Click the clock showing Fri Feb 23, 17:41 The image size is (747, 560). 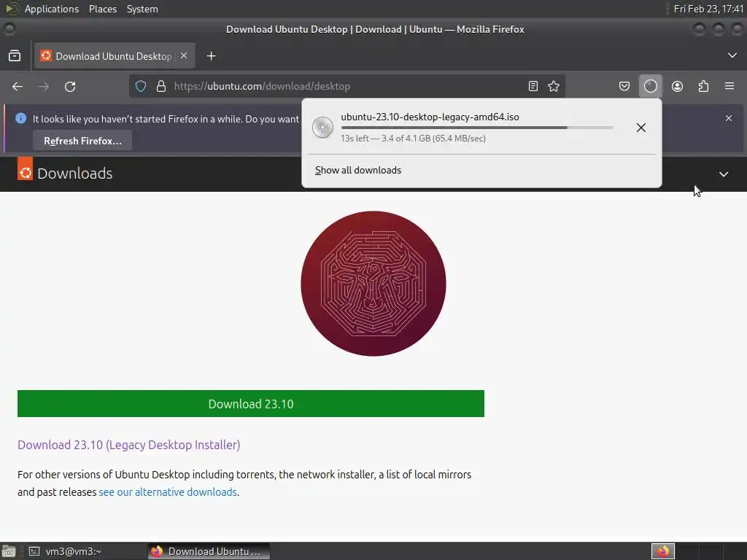tap(708, 9)
